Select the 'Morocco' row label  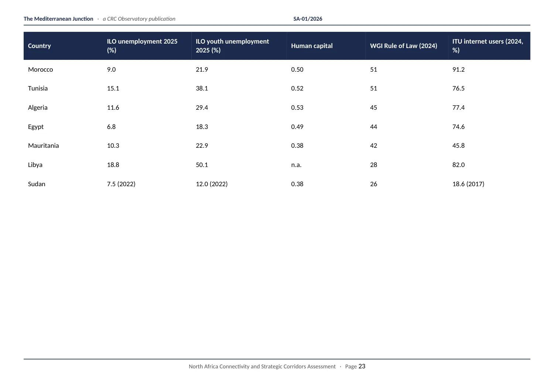(41, 69)
